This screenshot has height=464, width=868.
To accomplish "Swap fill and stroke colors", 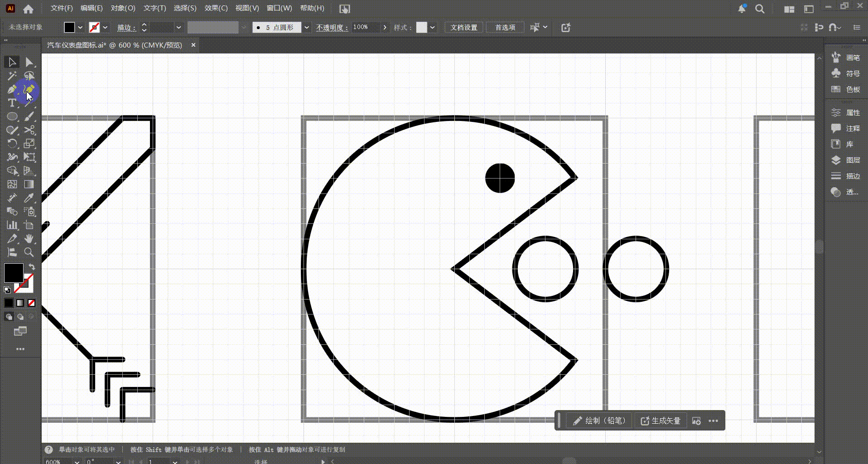I will point(32,267).
